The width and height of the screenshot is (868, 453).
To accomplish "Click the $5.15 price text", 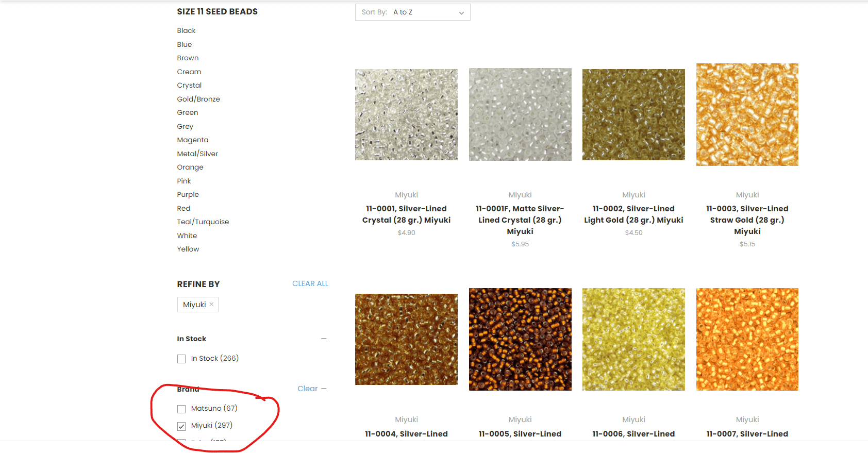I will [x=747, y=244].
